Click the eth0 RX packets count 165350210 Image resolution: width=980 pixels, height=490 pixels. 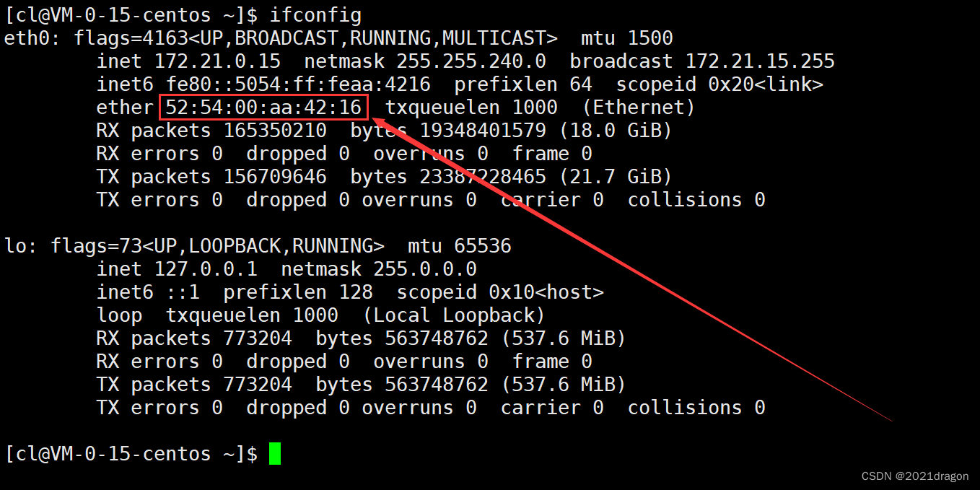pyautogui.click(x=275, y=131)
